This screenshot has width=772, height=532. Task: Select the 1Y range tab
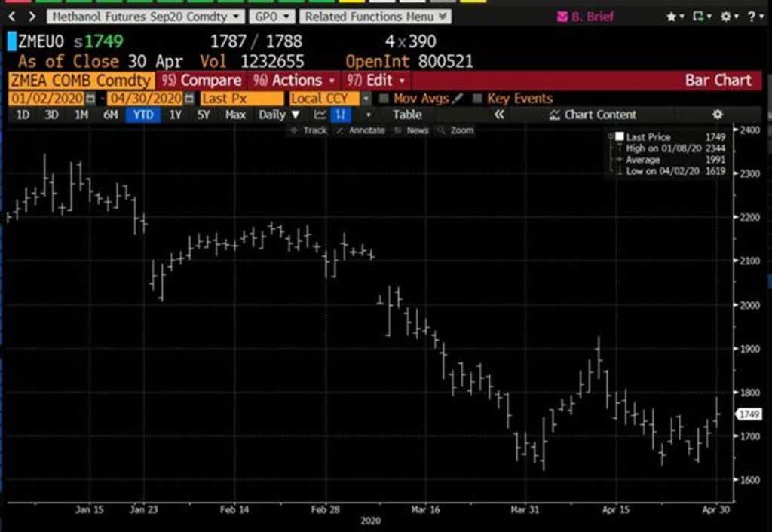[175, 115]
